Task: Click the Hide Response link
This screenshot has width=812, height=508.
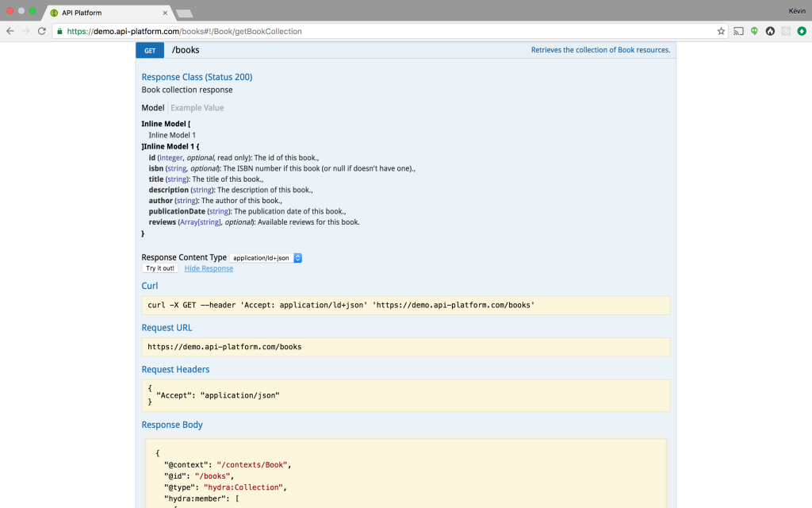Action: 209,268
